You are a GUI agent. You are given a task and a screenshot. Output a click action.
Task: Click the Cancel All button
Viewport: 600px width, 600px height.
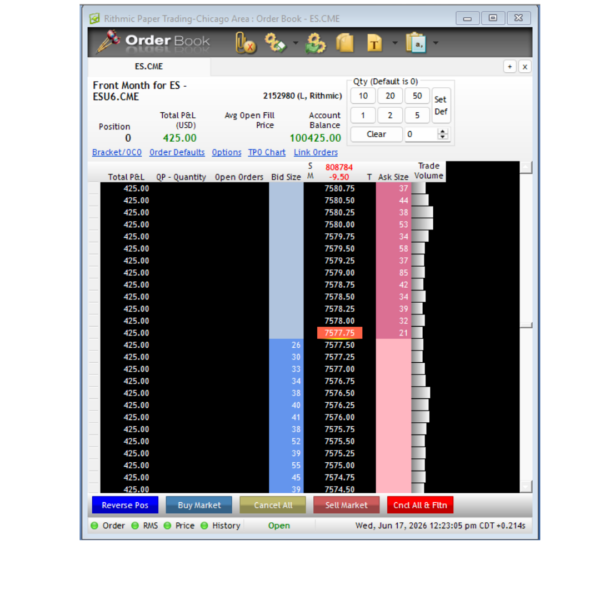coord(273,505)
